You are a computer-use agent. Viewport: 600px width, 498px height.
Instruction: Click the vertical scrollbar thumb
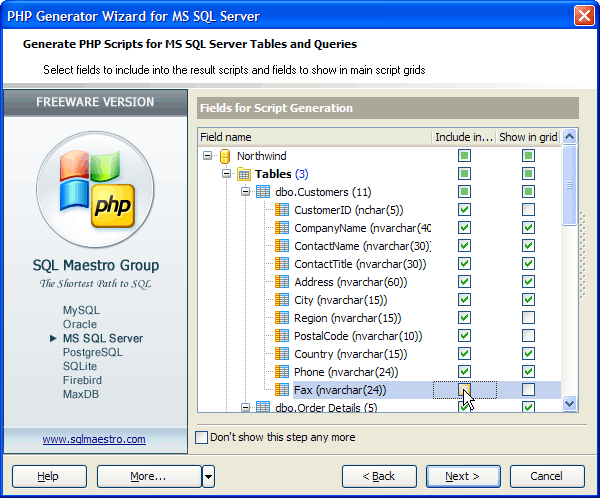click(x=569, y=185)
